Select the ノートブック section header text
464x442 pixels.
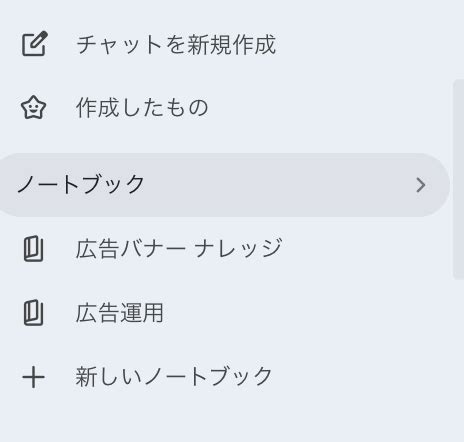tap(81, 184)
